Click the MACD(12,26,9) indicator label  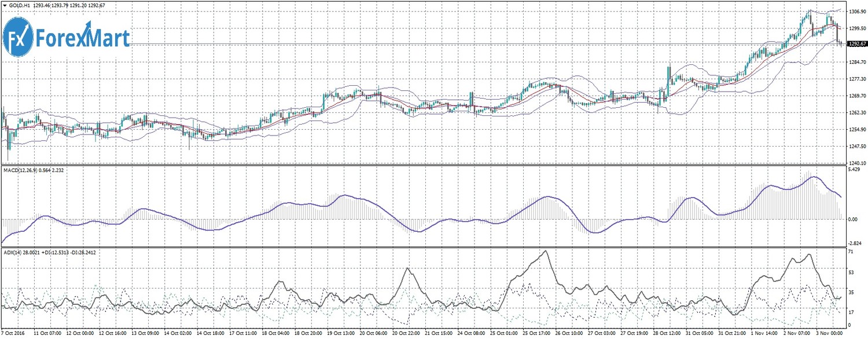tap(20, 170)
